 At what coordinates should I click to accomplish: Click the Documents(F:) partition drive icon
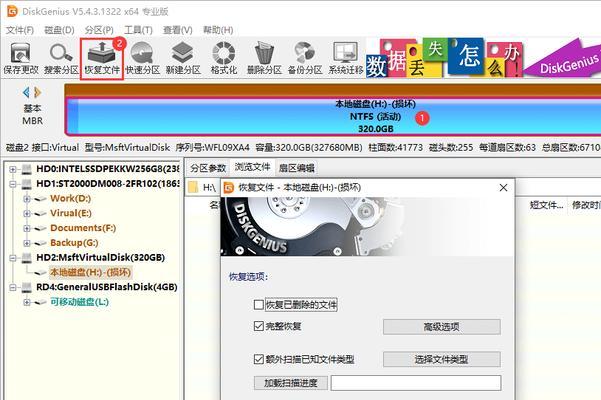coord(40,228)
